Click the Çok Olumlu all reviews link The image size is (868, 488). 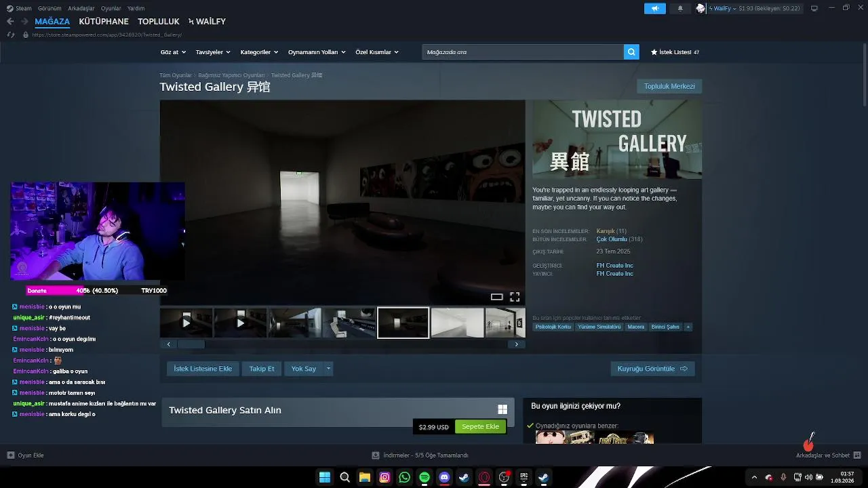click(612, 239)
